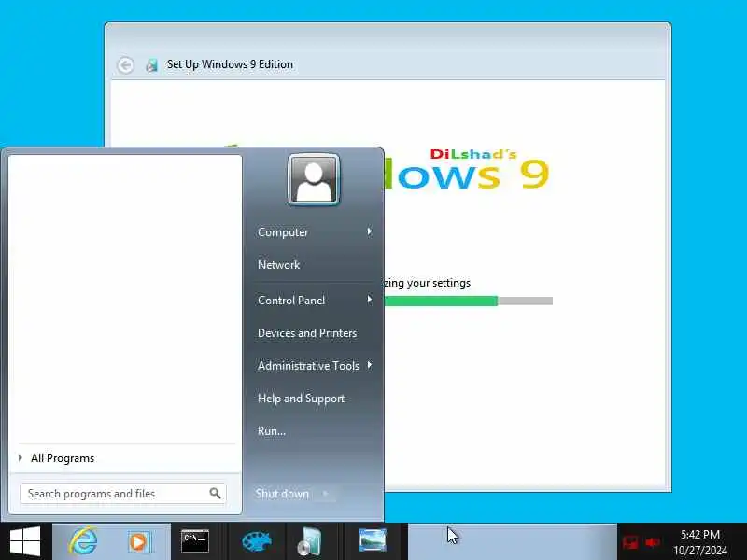
Task: Click the setup icon beside the window title
Action: pos(152,65)
